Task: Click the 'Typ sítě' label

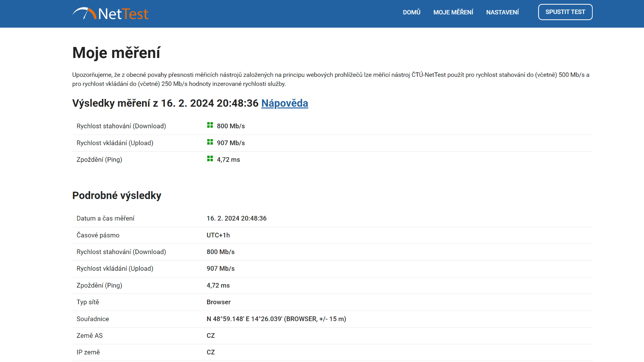Action: 88,302
